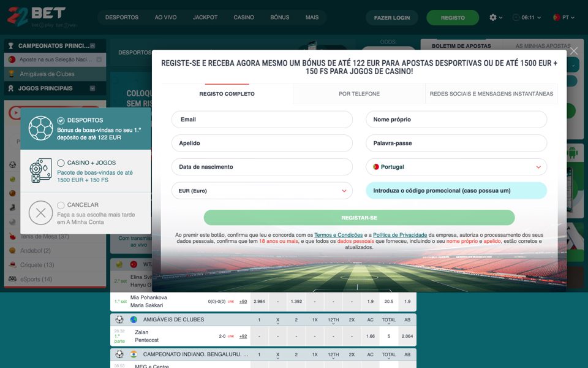
Task: Collapse the Jogos Principais section
Action: (x=92, y=88)
